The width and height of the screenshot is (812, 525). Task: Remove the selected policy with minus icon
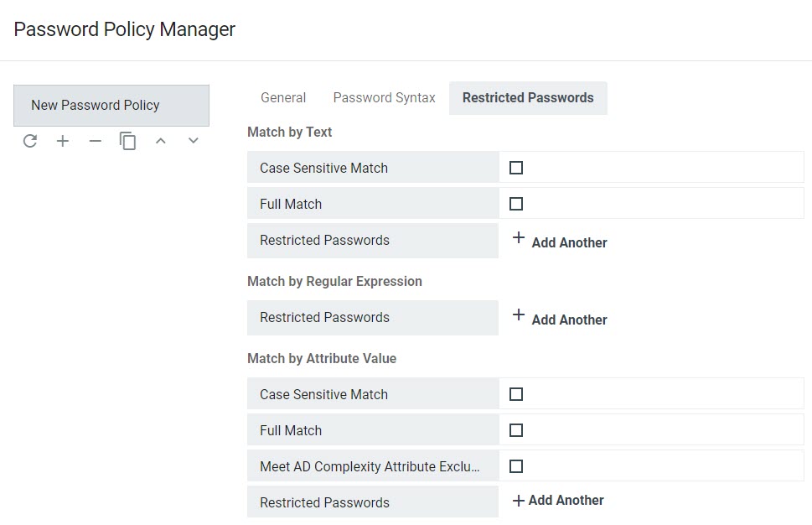coord(96,141)
